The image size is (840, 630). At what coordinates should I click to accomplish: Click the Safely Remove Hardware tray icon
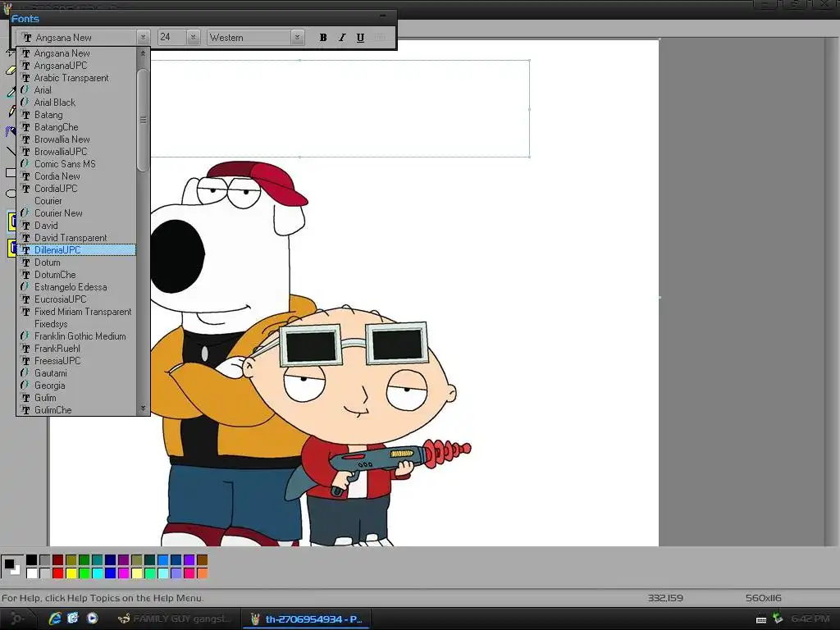pos(778,619)
